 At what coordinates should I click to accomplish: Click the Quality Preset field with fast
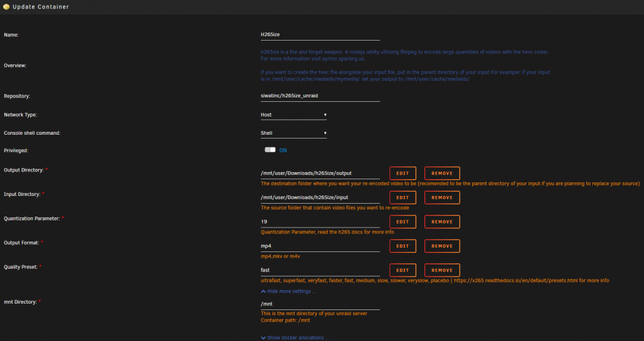[x=320, y=270]
